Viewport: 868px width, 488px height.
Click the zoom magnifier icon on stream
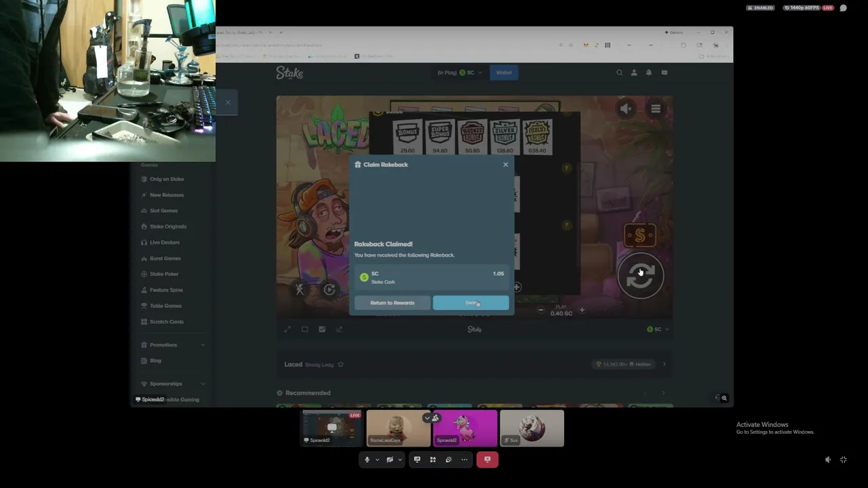click(724, 399)
